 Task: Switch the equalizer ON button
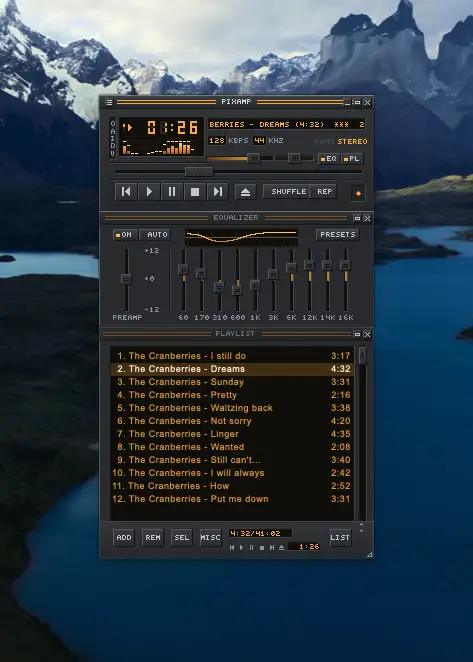point(124,235)
